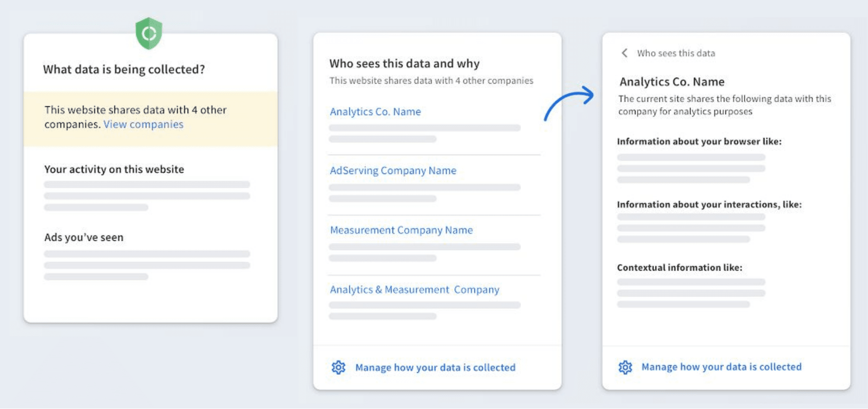Open the Measurement Company Name entry
Image resolution: width=868 pixels, height=409 pixels.
point(401,230)
